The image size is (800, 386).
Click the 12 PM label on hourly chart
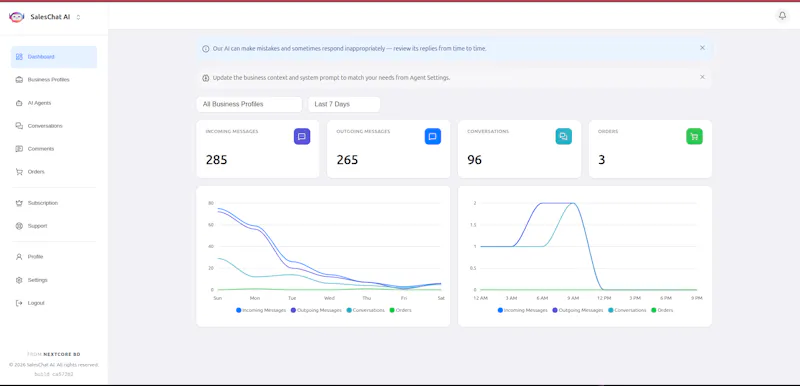tap(604, 298)
